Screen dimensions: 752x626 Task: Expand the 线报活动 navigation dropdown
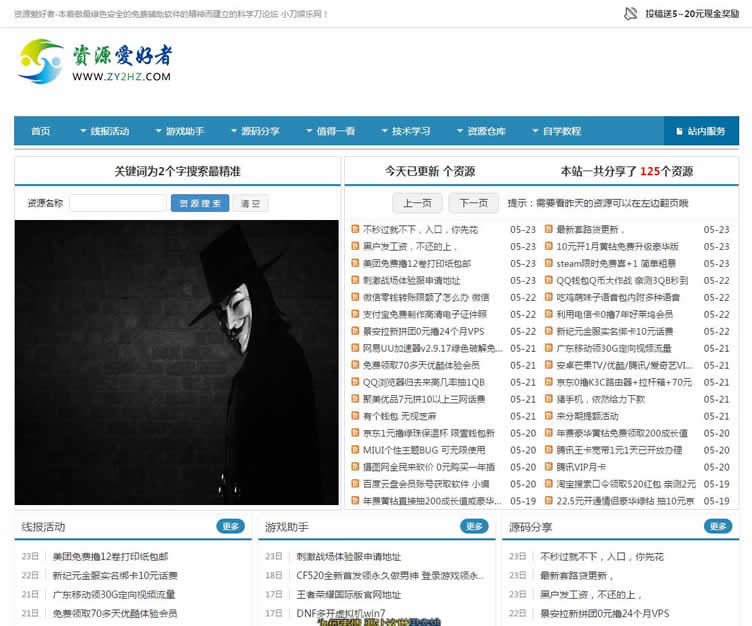103,131
